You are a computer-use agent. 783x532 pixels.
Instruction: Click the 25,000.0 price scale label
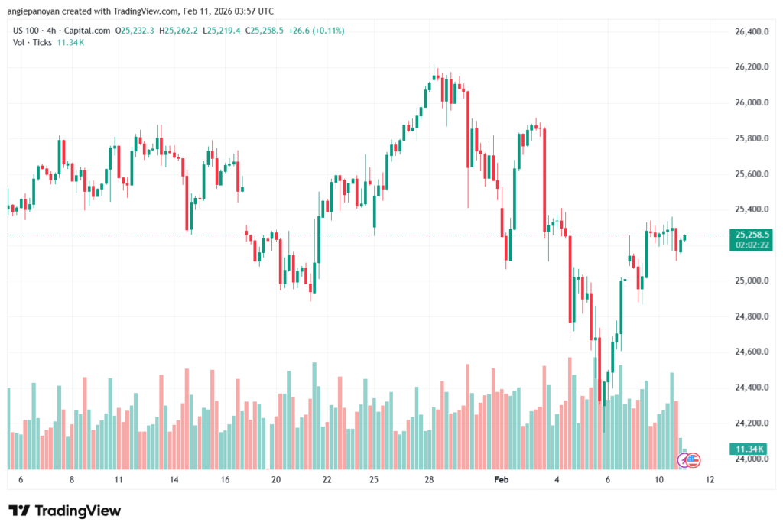click(750, 281)
